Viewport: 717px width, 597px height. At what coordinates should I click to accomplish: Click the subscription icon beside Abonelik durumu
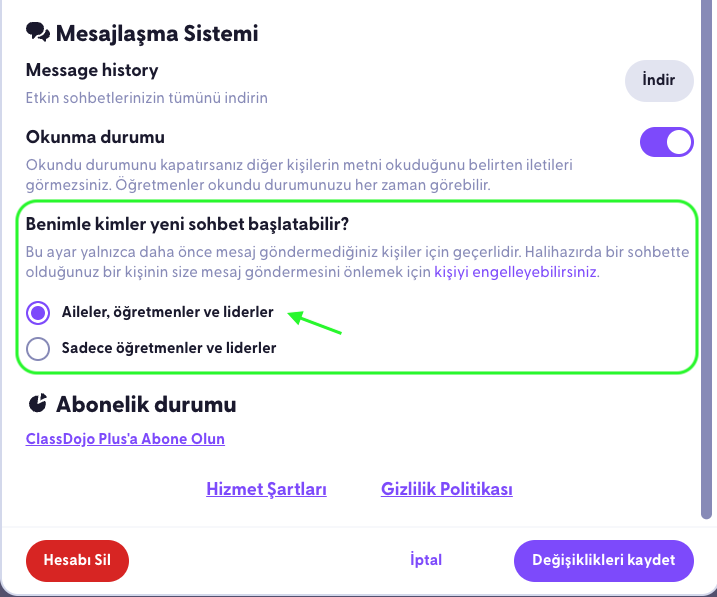[37, 403]
